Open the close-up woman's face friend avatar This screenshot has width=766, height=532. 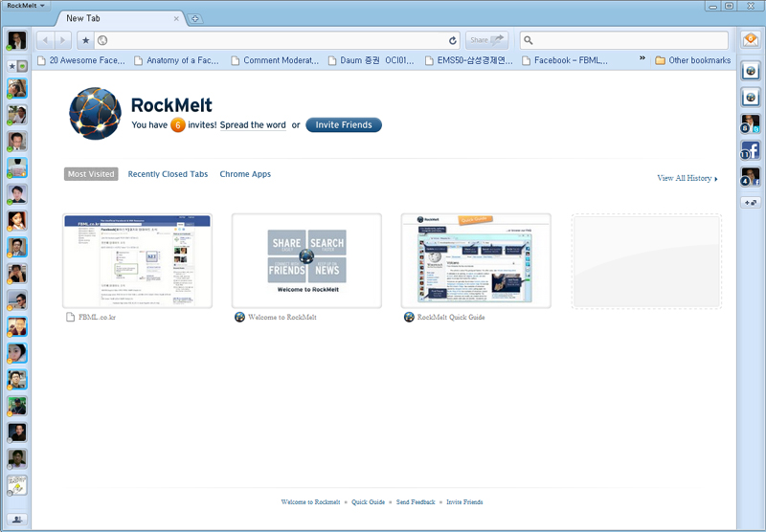point(17,353)
